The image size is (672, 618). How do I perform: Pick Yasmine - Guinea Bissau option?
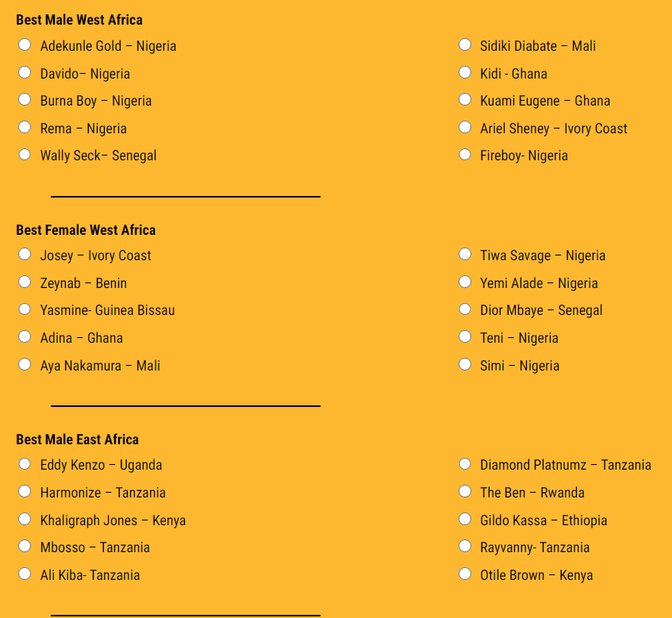pos(25,309)
